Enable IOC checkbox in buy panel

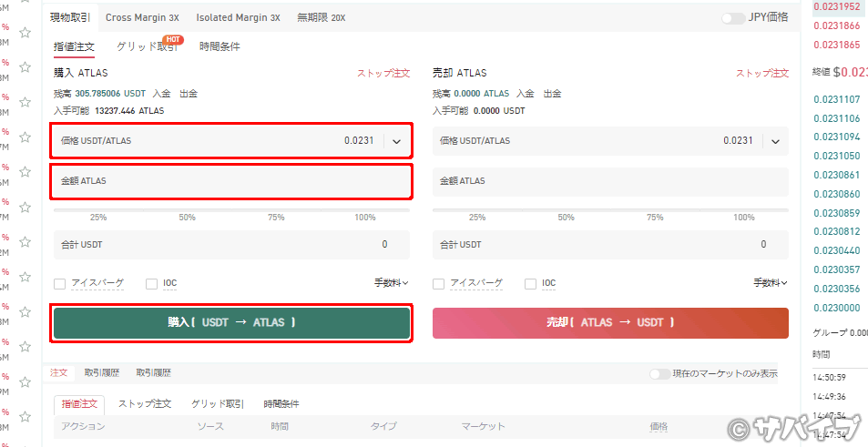(x=152, y=284)
